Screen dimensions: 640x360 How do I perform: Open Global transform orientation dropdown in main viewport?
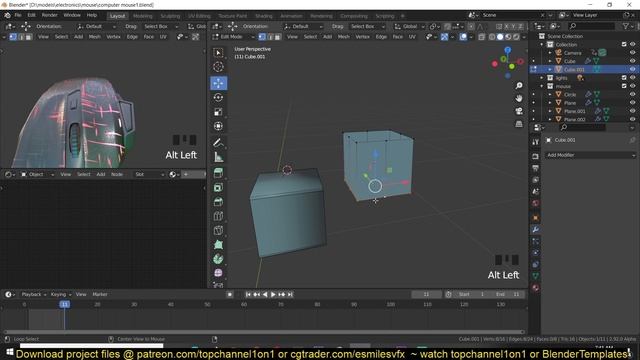click(409, 26)
